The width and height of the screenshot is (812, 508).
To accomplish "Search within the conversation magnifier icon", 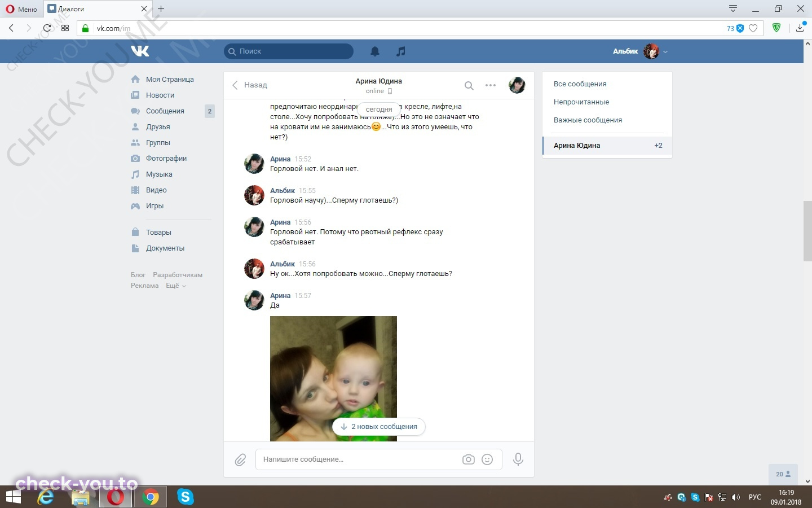I will pyautogui.click(x=469, y=86).
